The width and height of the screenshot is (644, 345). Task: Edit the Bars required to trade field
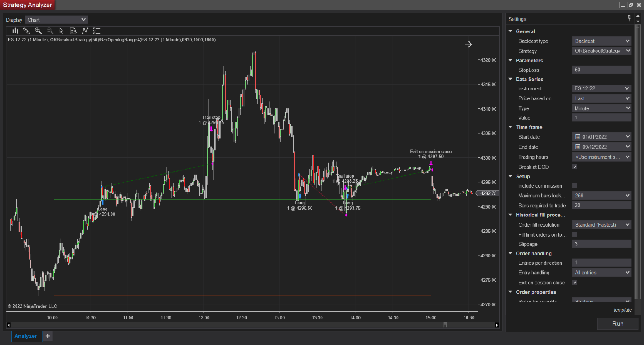[x=602, y=205]
